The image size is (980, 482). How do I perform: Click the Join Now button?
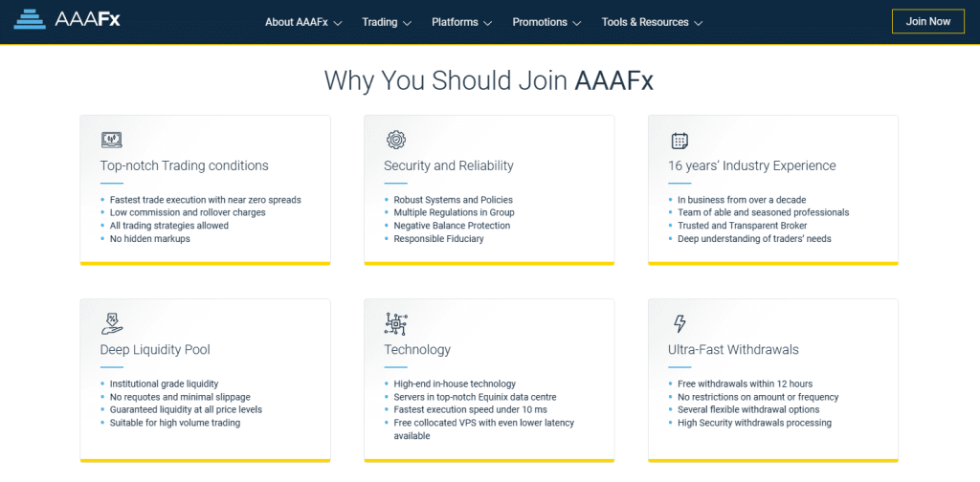[x=928, y=21]
